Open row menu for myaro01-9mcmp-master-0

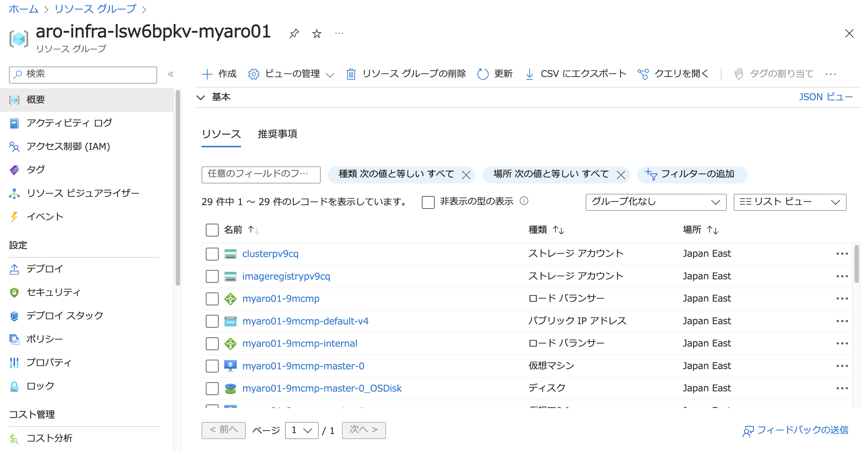842,366
